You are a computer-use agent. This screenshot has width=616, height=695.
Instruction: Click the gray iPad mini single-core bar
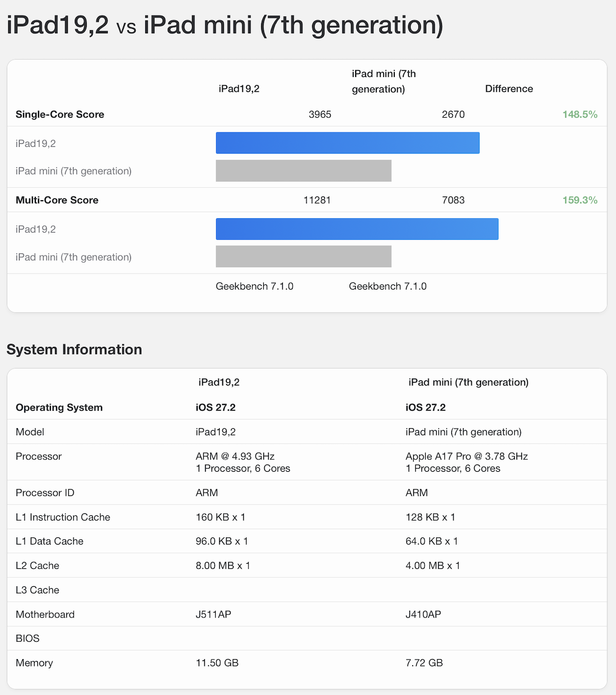(303, 170)
